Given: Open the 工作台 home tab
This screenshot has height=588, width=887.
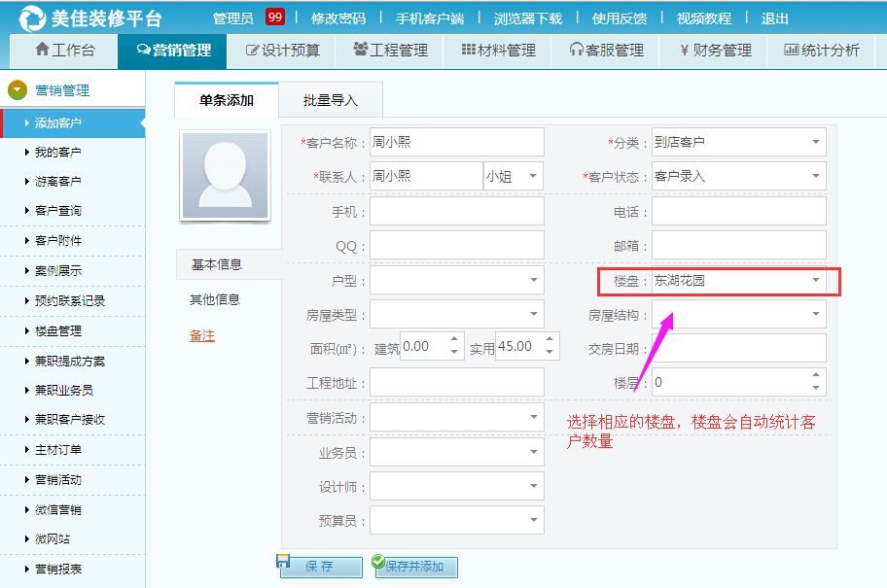Looking at the screenshot, I should (x=63, y=50).
